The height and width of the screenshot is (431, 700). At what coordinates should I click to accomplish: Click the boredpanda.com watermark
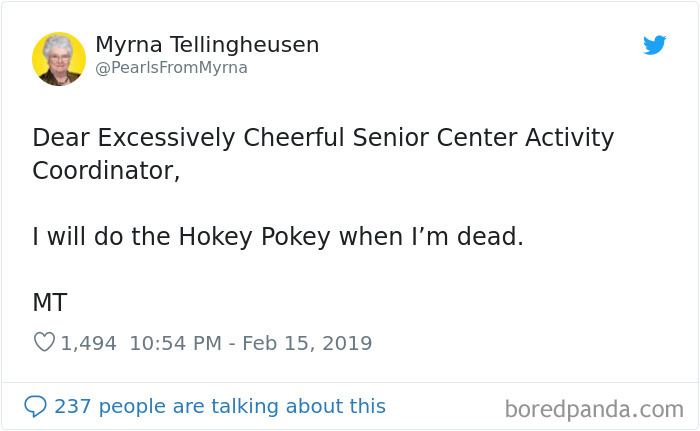pos(594,409)
